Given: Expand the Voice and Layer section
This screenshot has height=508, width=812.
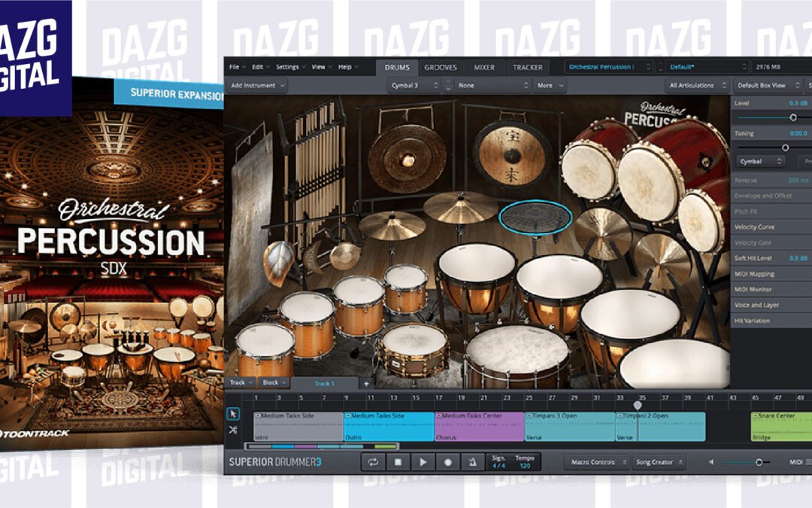Looking at the screenshot, I should click(771, 305).
